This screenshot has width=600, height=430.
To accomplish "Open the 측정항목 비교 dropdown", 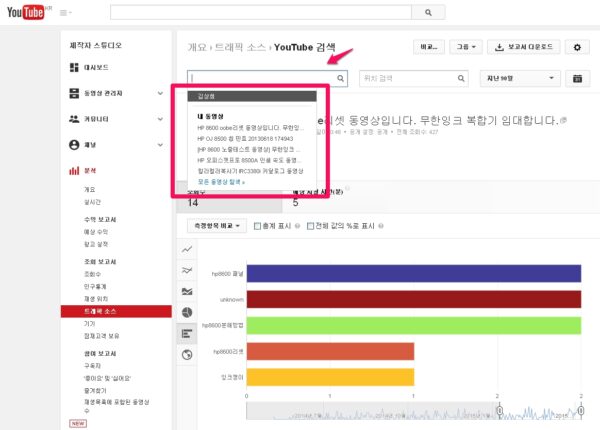I will (217, 226).
